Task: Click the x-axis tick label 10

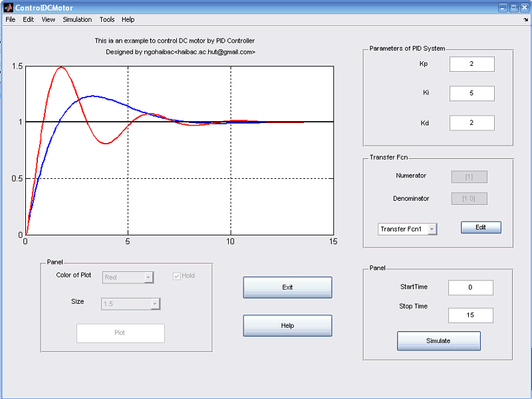Action: click(230, 241)
